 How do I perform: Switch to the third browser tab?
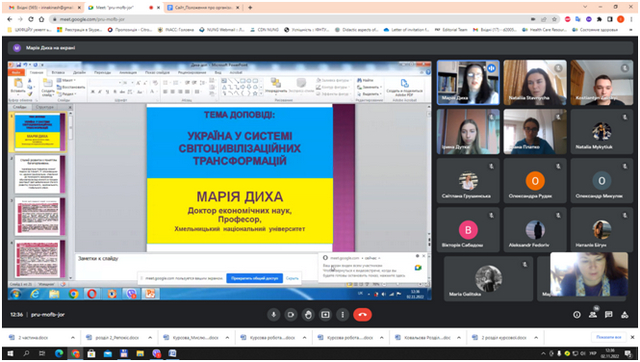pyautogui.click(x=203, y=7)
